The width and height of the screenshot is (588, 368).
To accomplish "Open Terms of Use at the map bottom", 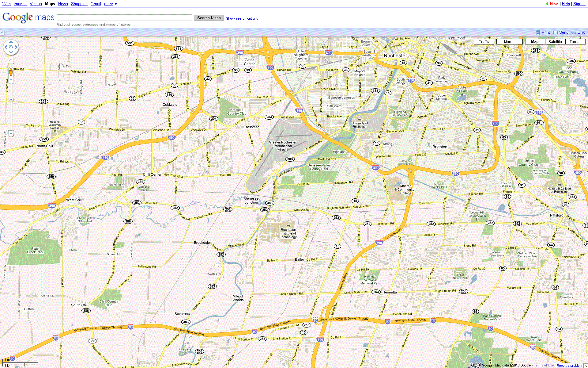I will point(544,366).
